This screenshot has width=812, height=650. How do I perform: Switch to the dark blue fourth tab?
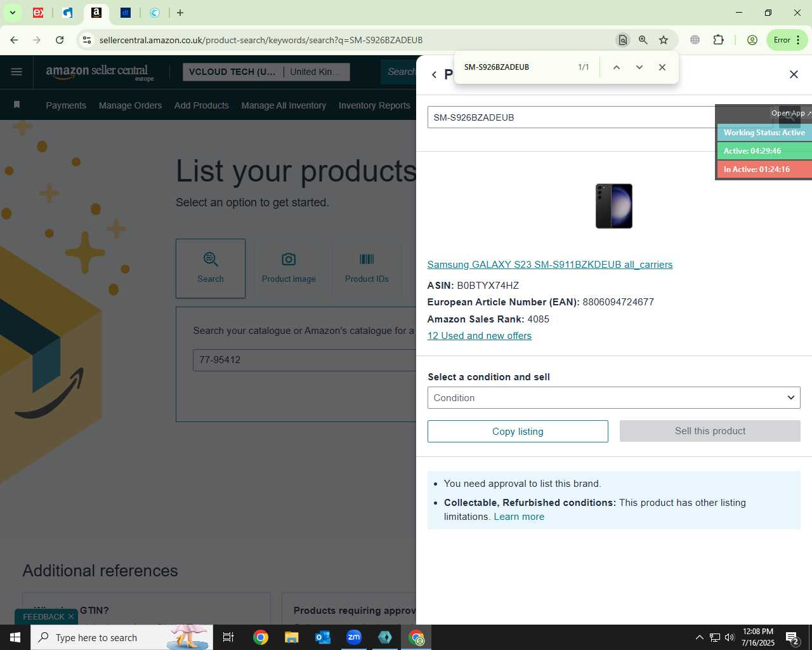pyautogui.click(x=126, y=13)
